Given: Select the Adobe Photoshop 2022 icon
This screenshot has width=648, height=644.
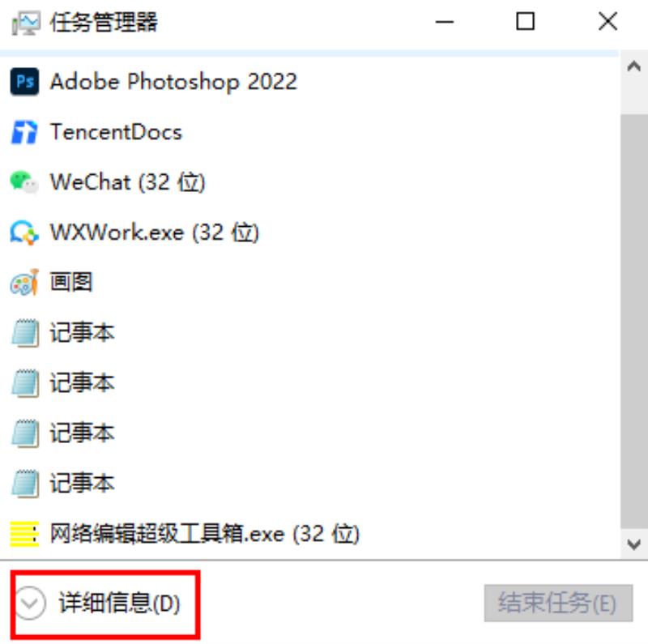Looking at the screenshot, I should pyautogui.click(x=24, y=82).
